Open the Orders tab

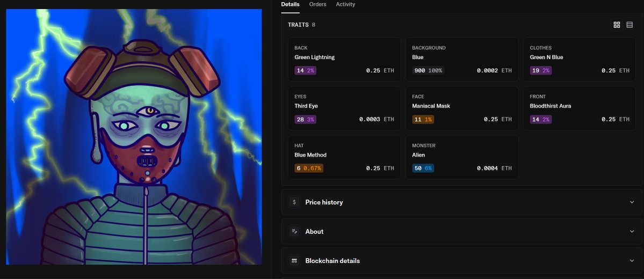pos(317,4)
